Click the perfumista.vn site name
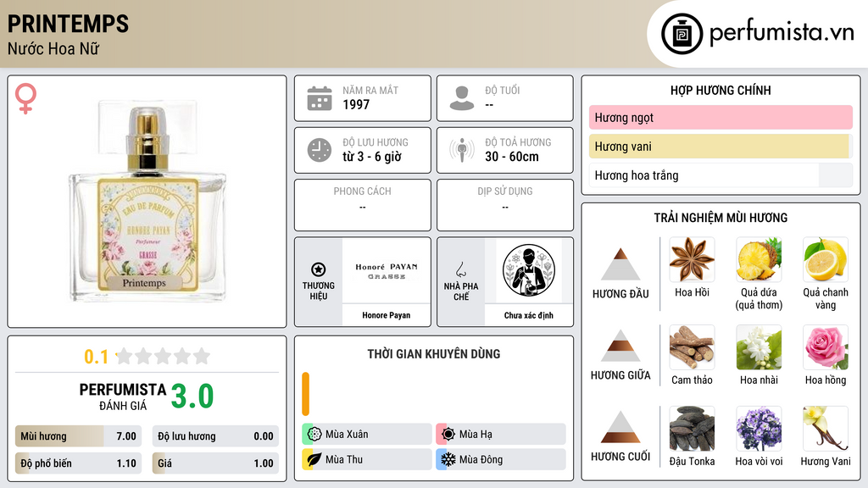 tap(782, 33)
